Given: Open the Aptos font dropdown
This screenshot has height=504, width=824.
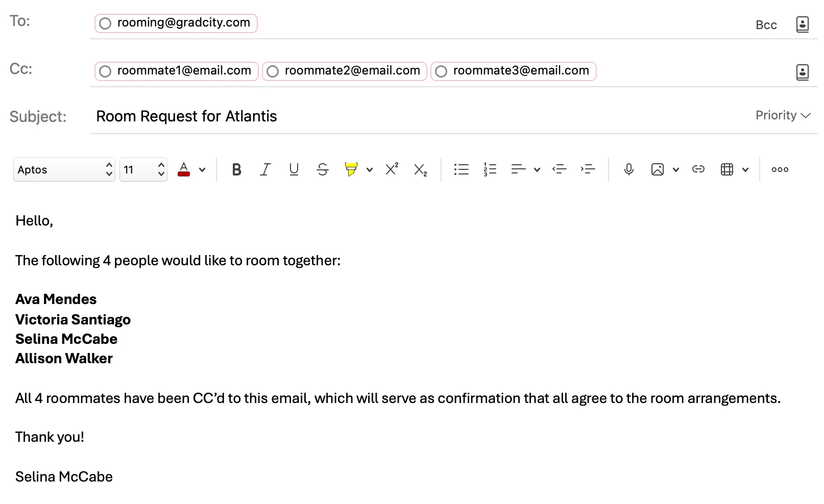Looking at the screenshot, I should [x=64, y=169].
